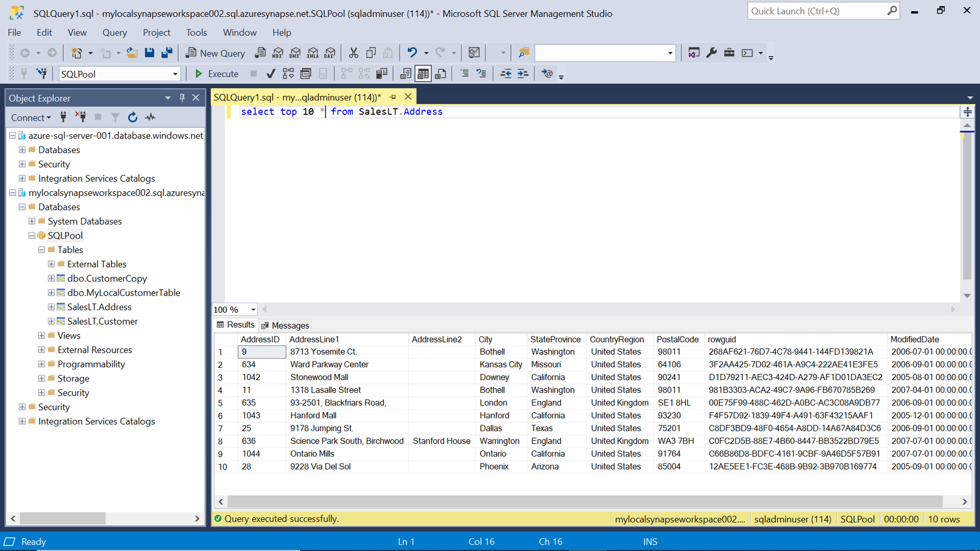Expand the SalesLT.Customer table node
980x551 pixels.
click(x=51, y=321)
